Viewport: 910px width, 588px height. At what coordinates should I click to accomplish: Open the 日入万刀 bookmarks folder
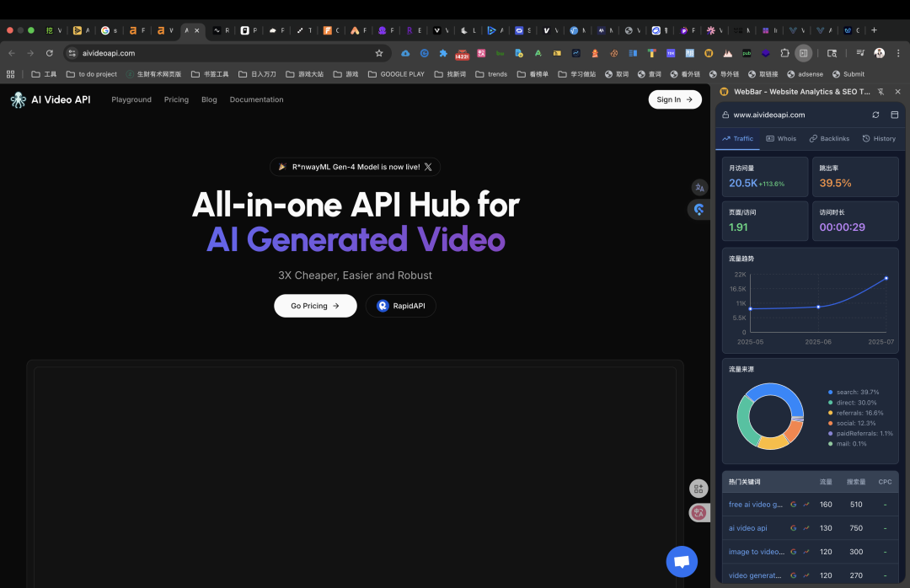257,74
